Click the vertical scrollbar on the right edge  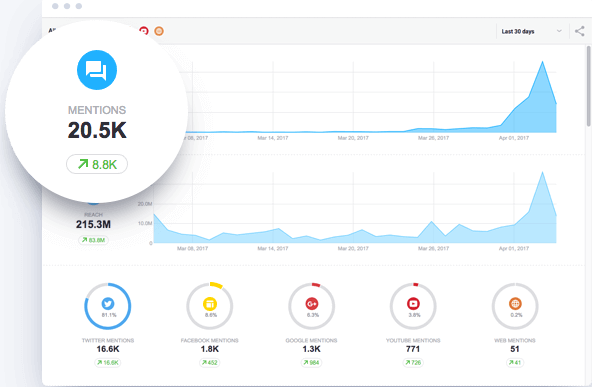pos(588,86)
